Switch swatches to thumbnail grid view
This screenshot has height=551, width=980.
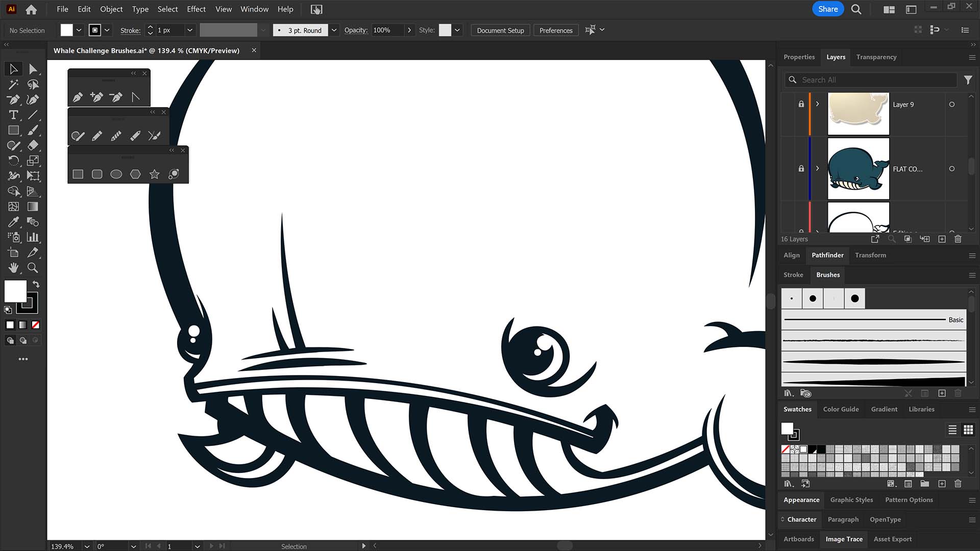tap(968, 430)
